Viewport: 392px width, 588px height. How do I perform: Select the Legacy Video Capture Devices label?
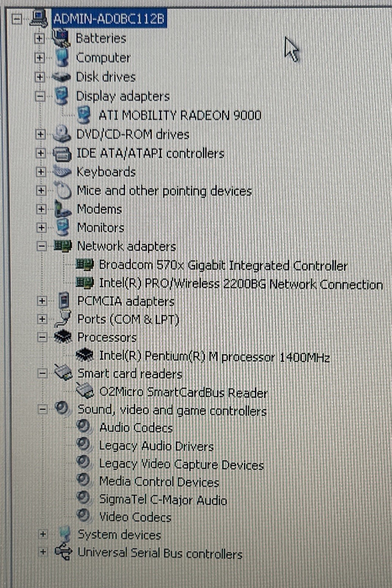[x=181, y=464]
